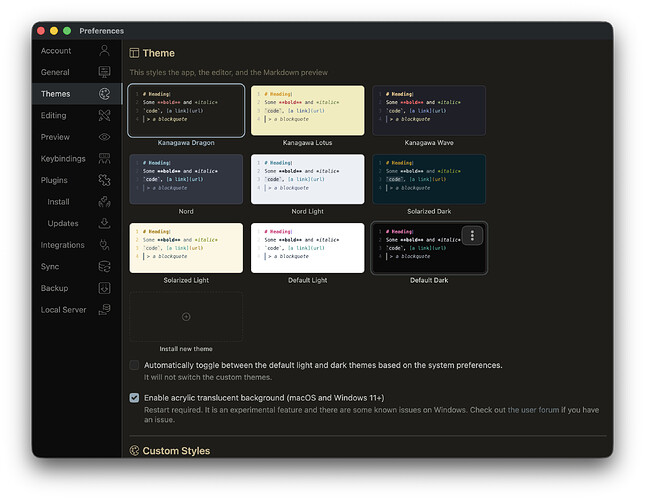Image resolution: width=645 pixels, height=500 pixels.
Task: Open the General preferences section
Action: (x=77, y=72)
